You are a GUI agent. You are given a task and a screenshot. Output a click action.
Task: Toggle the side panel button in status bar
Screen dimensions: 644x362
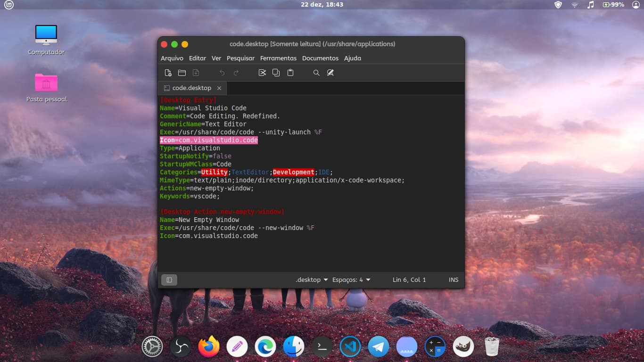(x=169, y=280)
